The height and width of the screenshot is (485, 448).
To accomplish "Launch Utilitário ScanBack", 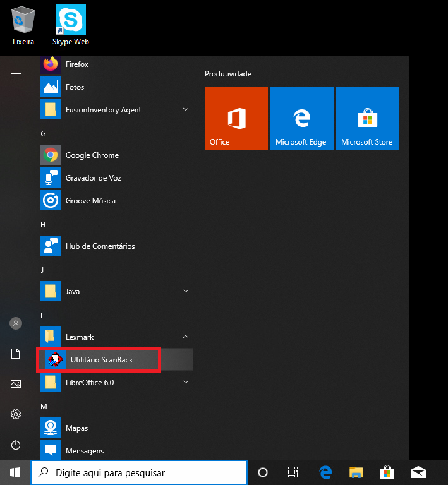I will point(116,359).
